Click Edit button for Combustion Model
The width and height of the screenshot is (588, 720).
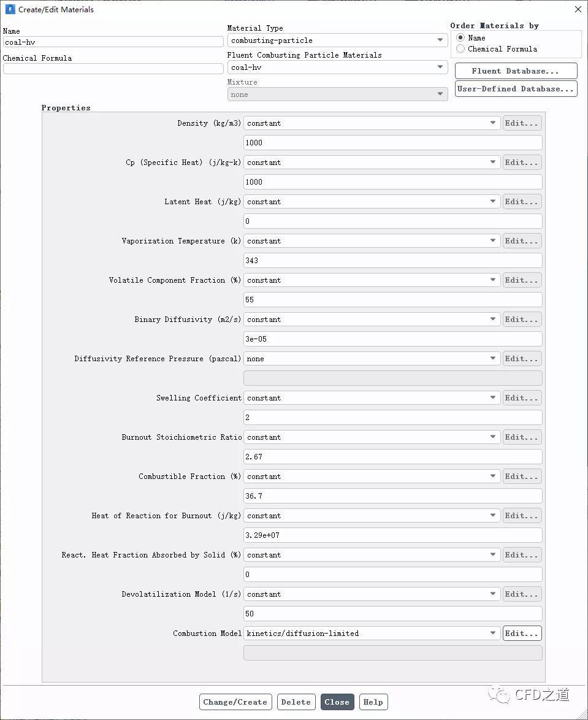[522, 633]
